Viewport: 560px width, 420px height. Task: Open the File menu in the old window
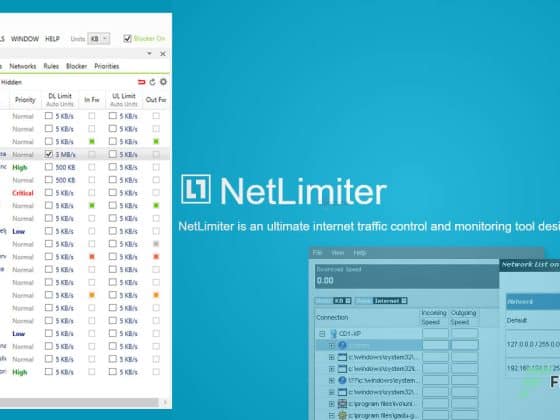coord(318,253)
